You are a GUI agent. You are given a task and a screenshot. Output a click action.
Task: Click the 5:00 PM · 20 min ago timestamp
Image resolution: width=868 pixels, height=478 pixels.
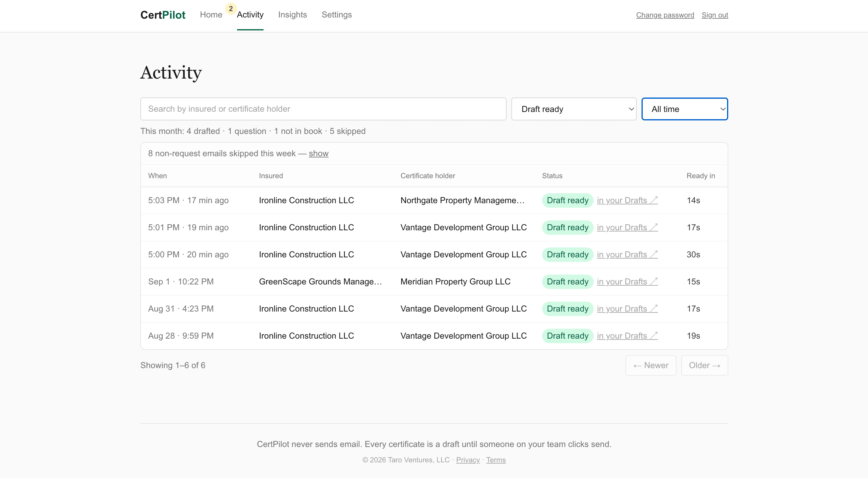tap(188, 255)
